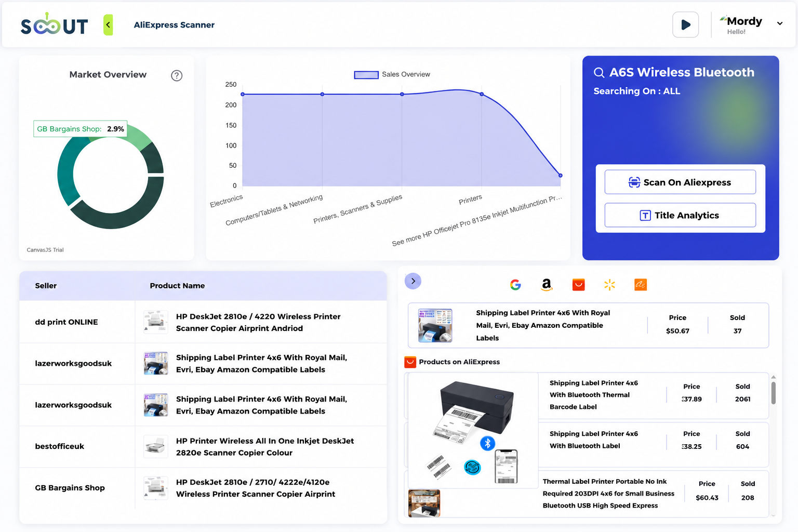Click the AliExpress icon beside Products on AliExpress
The image size is (798, 532).
click(x=410, y=362)
